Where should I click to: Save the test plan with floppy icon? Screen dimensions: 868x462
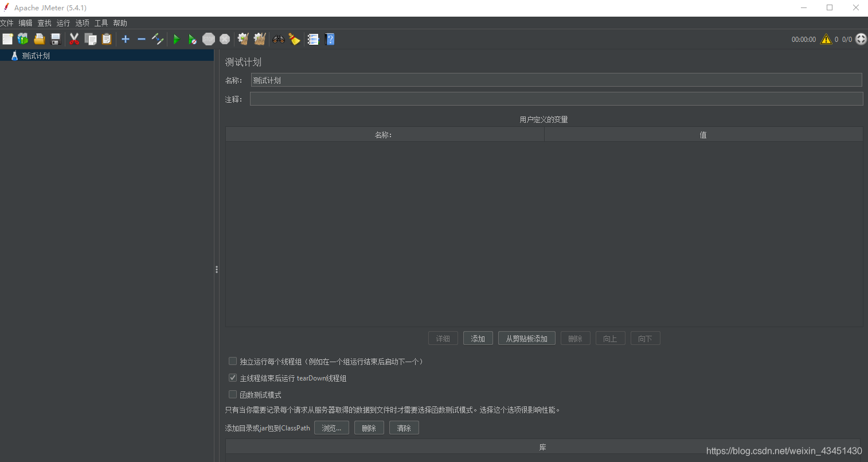(56, 39)
